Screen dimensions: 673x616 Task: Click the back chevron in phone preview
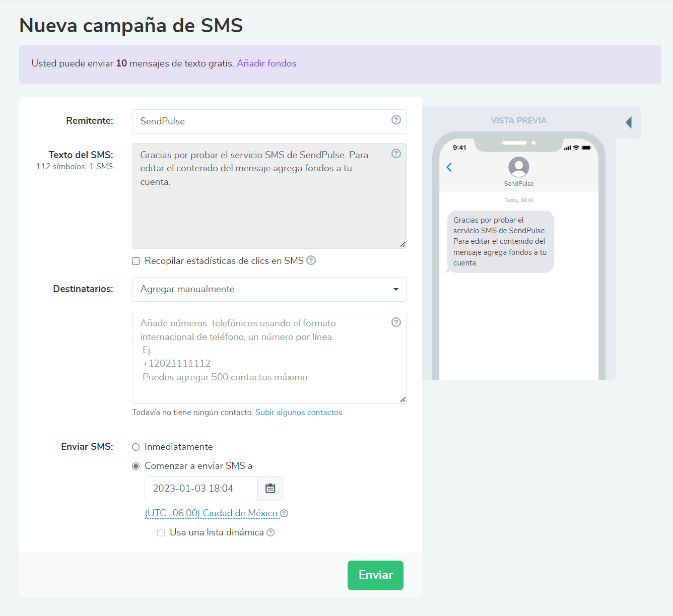pyautogui.click(x=449, y=167)
